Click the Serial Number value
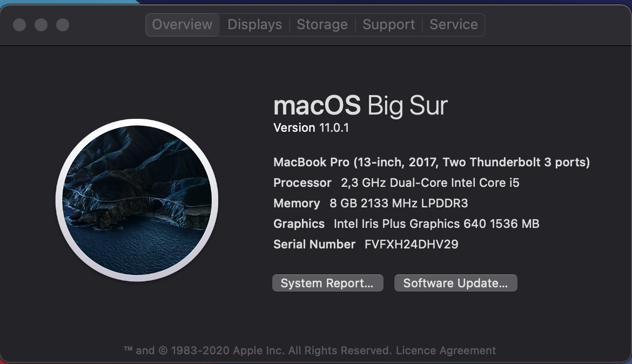This screenshot has height=364, width=632. tap(411, 244)
